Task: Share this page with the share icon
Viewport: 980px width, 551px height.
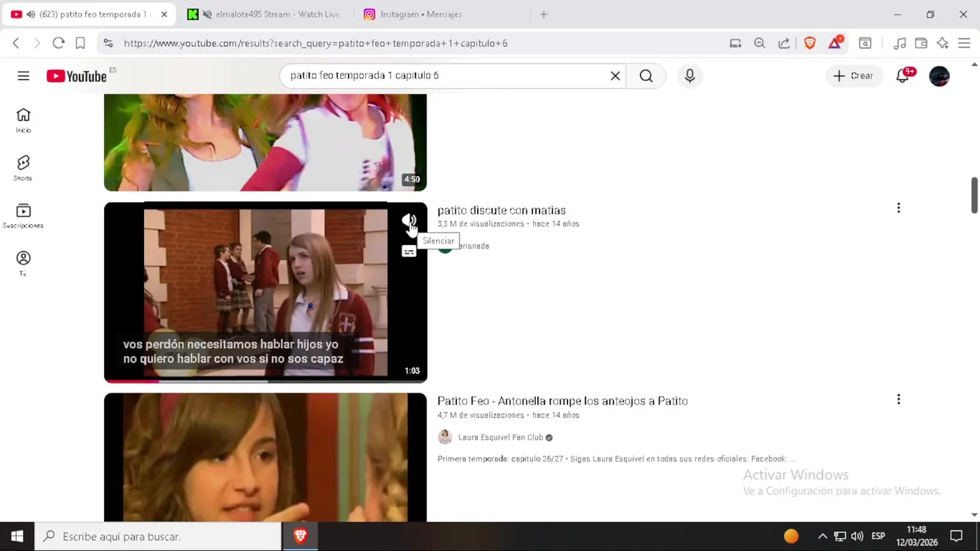Action: (784, 44)
